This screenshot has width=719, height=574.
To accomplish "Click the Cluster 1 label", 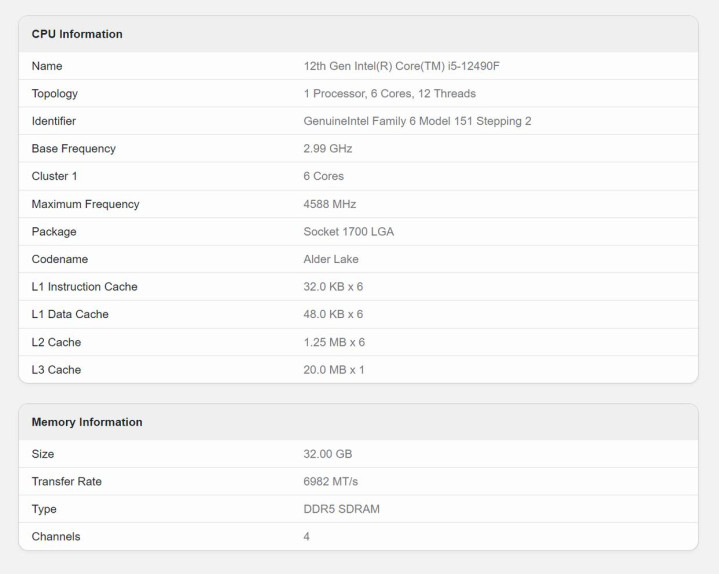I will point(54,176).
